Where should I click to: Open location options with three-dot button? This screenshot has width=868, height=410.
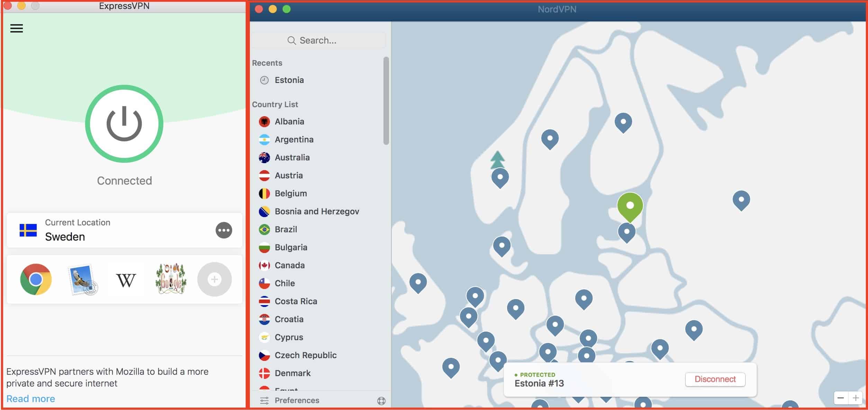click(x=224, y=230)
